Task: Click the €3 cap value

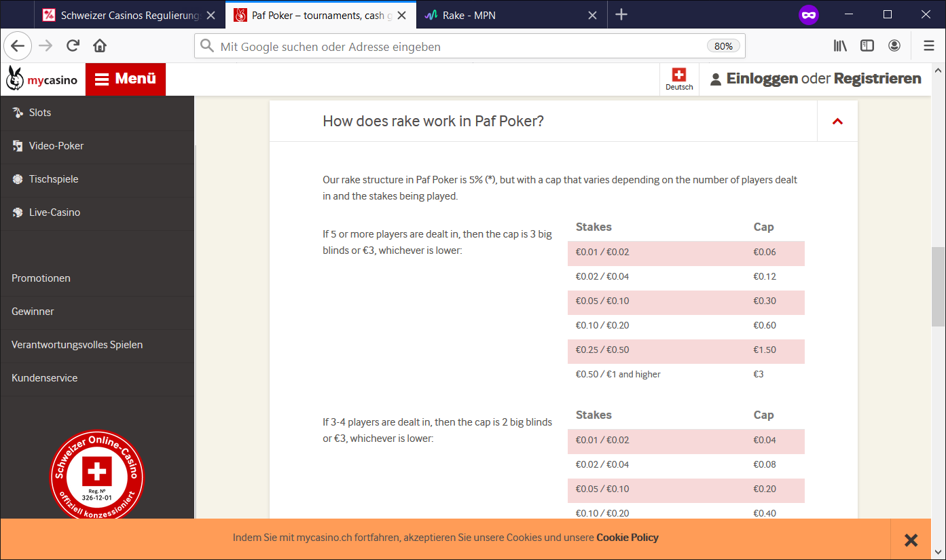Action: coord(759,374)
